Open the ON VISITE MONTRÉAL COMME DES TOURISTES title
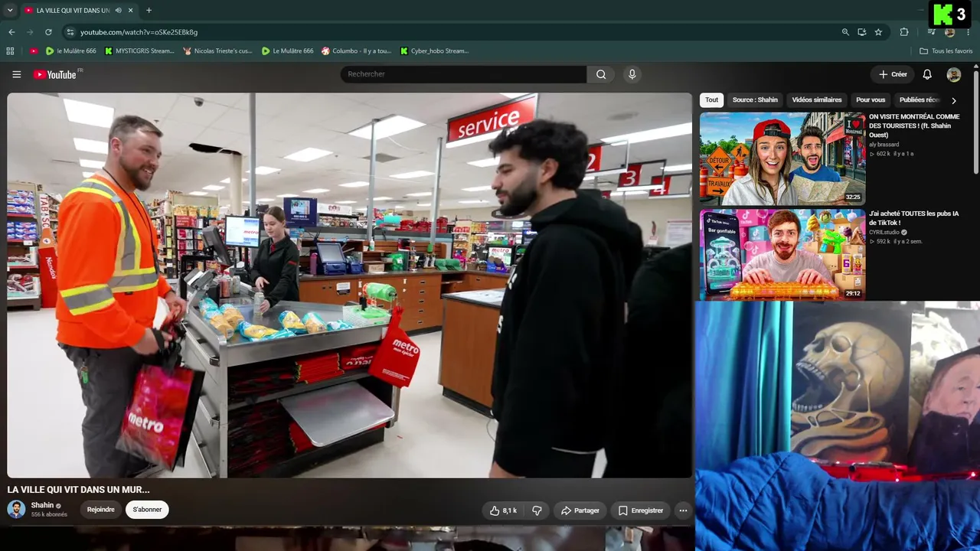980x551 pixels. [914, 126]
